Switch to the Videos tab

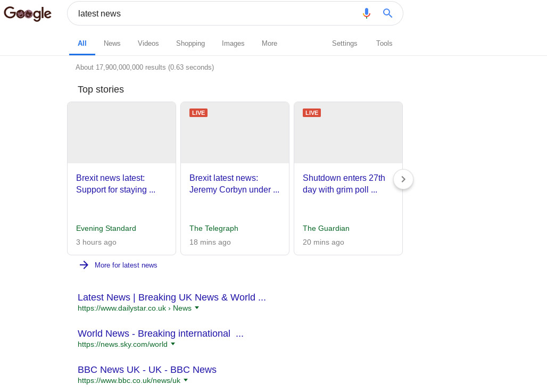[148, 44]
